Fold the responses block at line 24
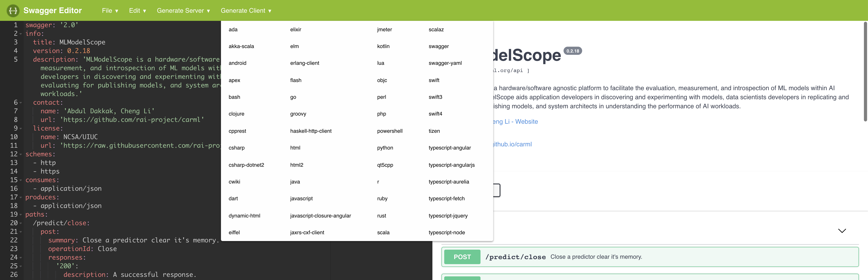 (x=21, y=258)
